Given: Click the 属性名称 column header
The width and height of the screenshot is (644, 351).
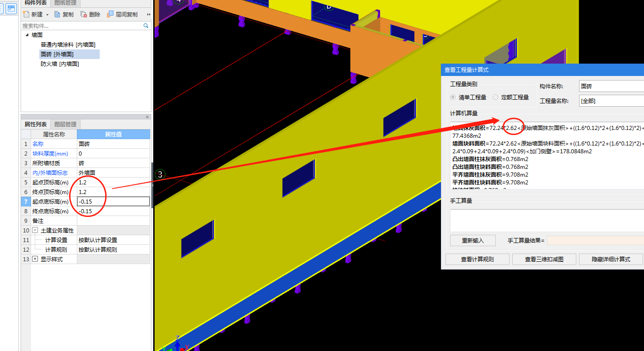Looking at the screenshot, I should point(54,134).
